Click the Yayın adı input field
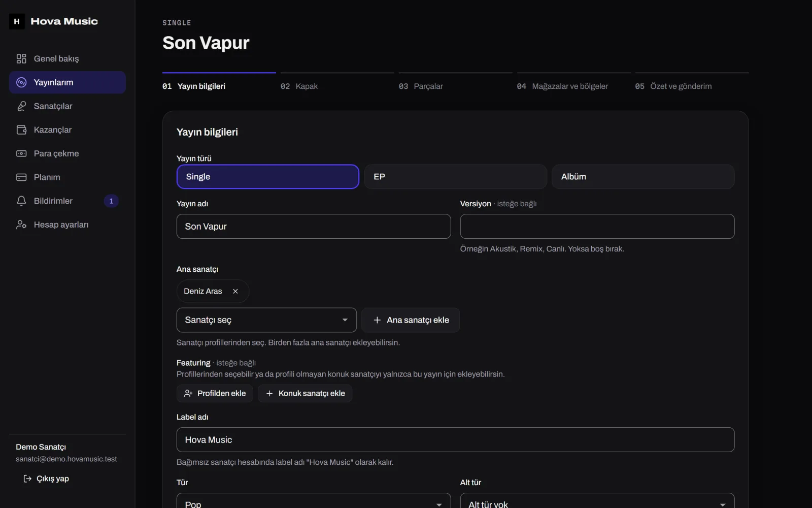 click(314, 227)
